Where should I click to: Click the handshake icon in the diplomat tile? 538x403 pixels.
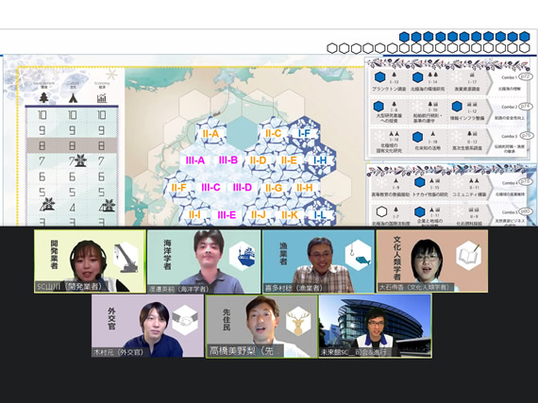click(x=185, y=320)
